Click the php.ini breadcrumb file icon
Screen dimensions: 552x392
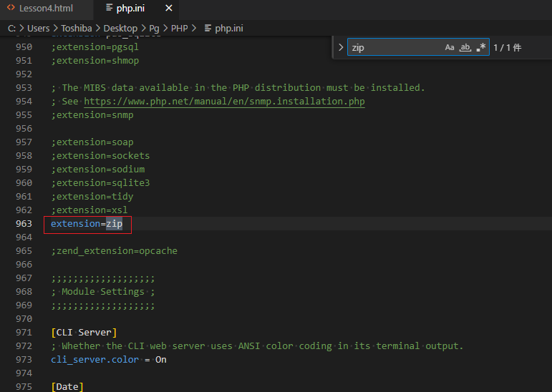coord(208,28)
